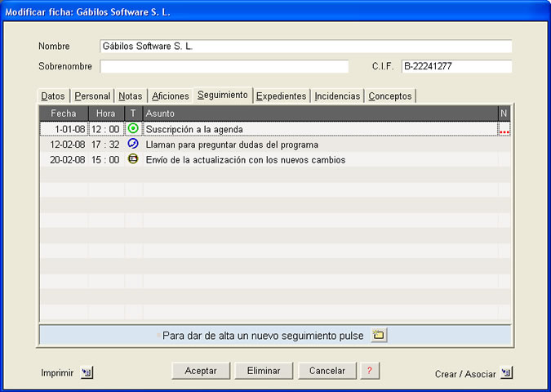
Task: Sort by the Fecha column header
Action: pos(64,114)
